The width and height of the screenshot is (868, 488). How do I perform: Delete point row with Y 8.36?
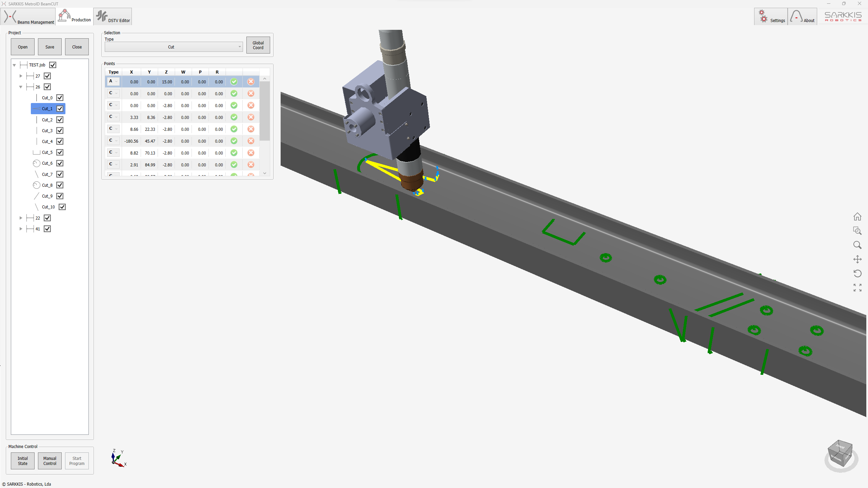point(251,117)
